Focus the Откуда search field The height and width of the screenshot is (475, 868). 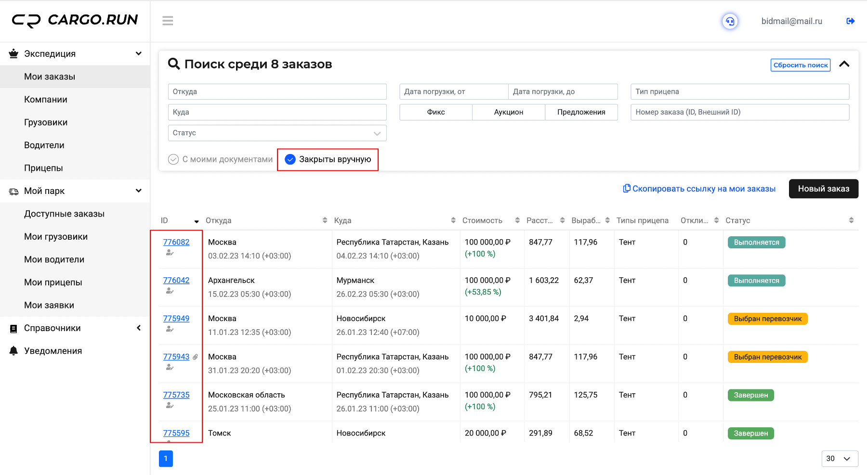click(277, 91)
